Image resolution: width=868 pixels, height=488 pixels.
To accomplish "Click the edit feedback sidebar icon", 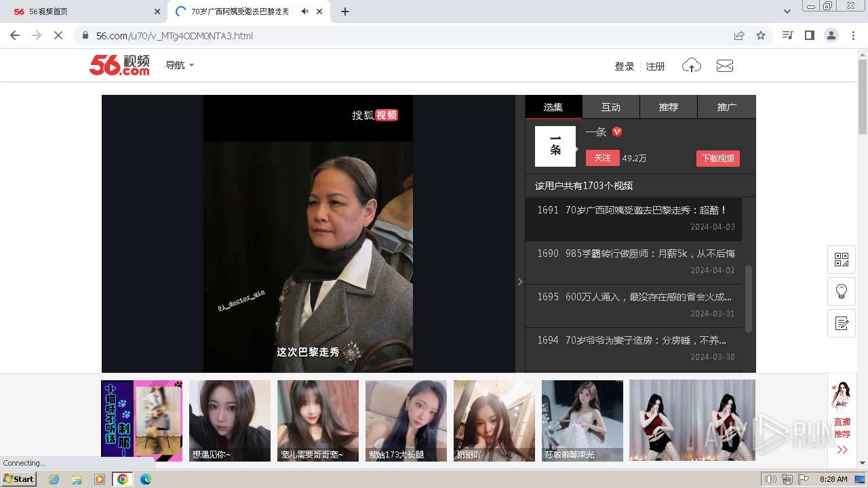I will pyautogui.click(x=842, y=323).
